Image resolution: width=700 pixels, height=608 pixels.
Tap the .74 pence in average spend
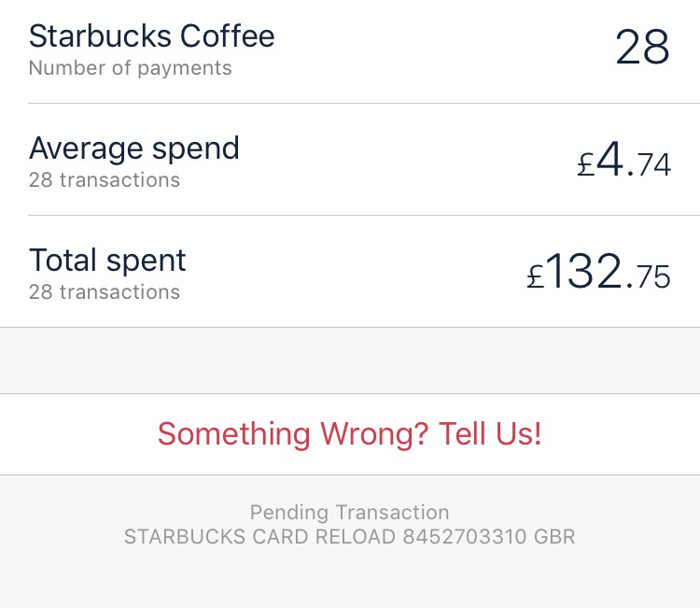(x=650, y=166)
